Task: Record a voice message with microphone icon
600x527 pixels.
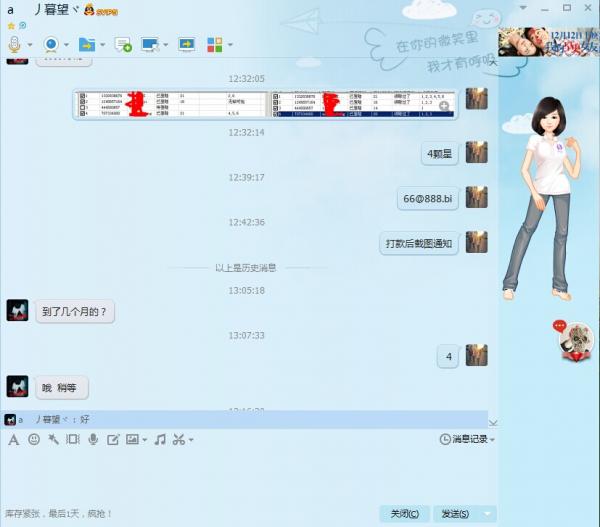Action: coord(93,439)
